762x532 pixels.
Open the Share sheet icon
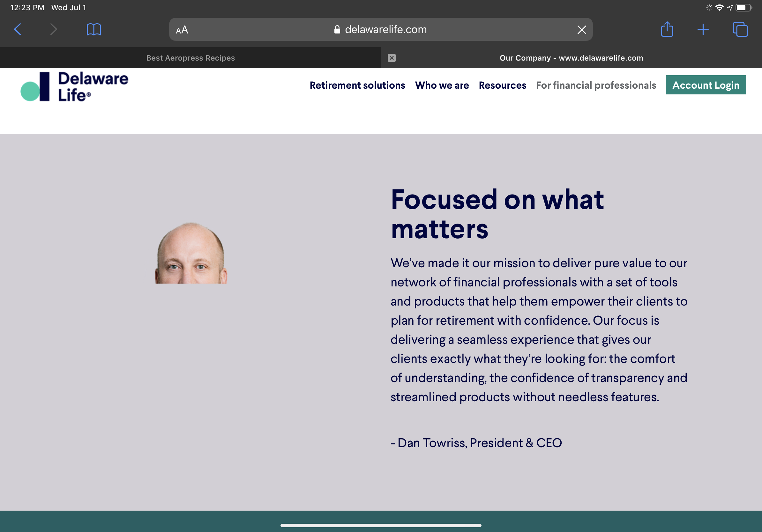(667, 30)
